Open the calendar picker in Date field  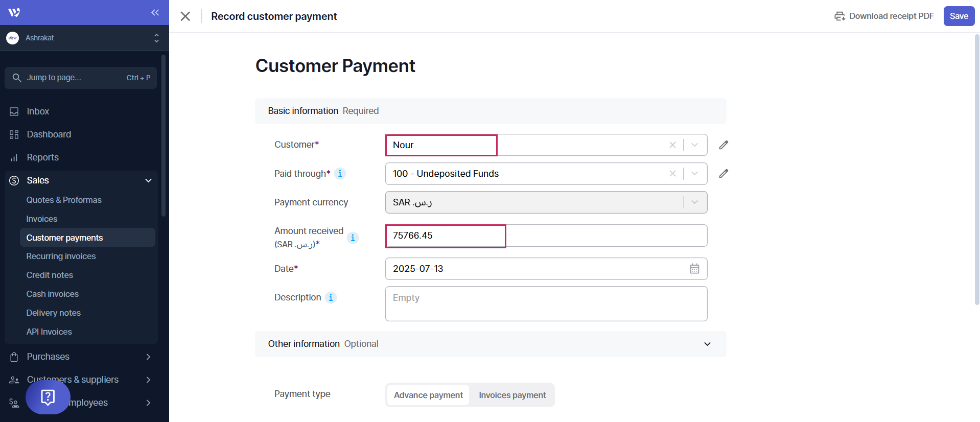[694, 269]
